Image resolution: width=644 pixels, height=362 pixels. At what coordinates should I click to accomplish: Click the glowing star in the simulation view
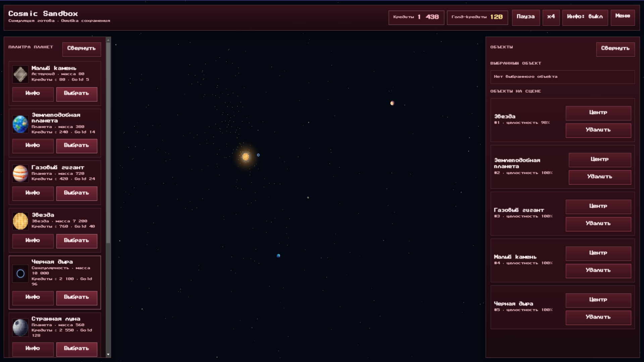[x=246, y=156]
